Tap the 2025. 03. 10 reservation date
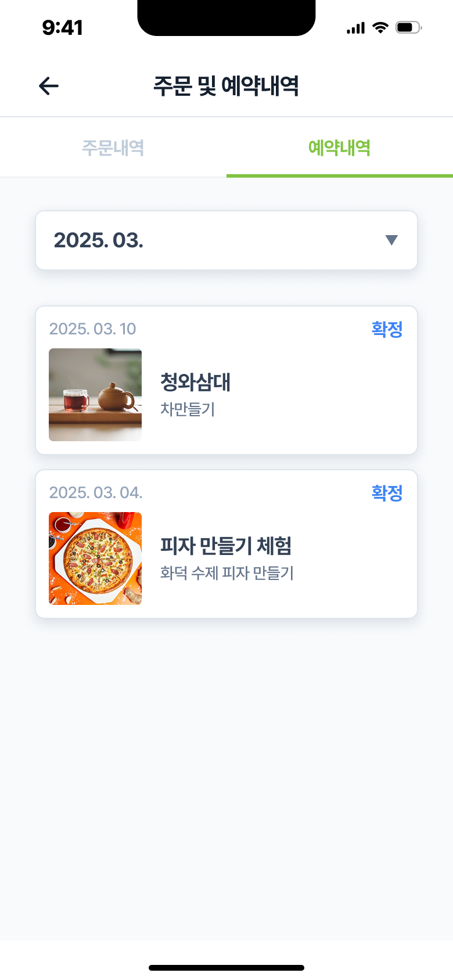 pyautogui.click(x=93, y=329)
